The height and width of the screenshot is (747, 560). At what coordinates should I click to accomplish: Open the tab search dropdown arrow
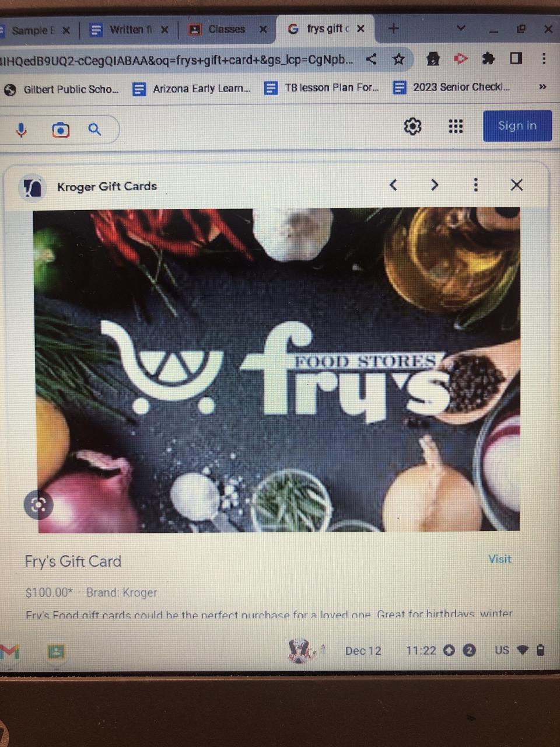(x=461, y=28)
